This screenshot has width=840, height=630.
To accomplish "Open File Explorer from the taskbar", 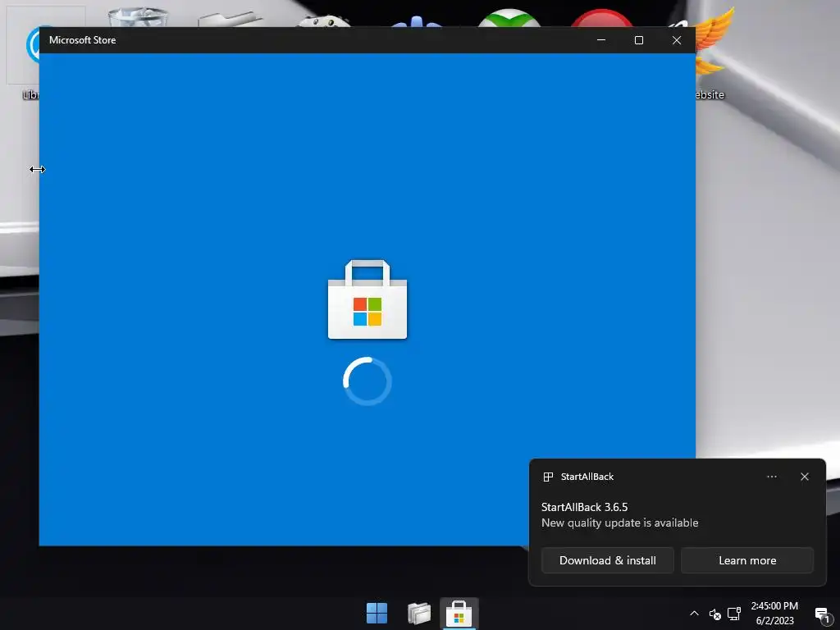I will [419, 613].
